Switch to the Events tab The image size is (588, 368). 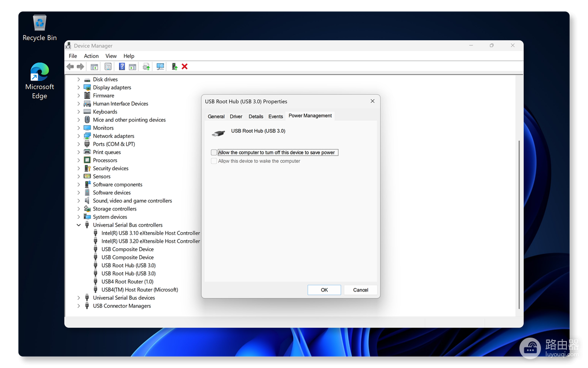pyautogui.click(x=276, y=116)
